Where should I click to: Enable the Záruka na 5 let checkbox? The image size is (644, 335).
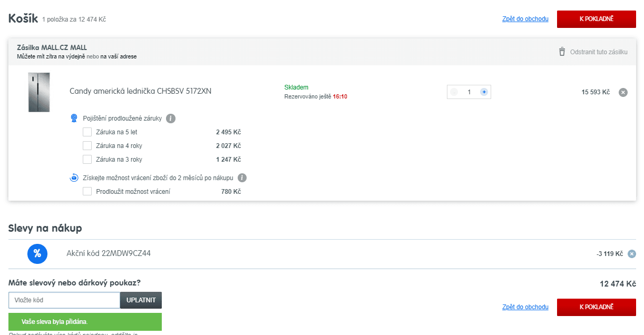click(x=87, y=132)
